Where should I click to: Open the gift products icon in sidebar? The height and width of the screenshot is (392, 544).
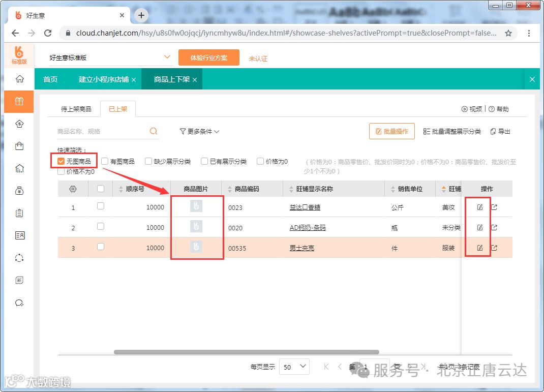[19, 101]
